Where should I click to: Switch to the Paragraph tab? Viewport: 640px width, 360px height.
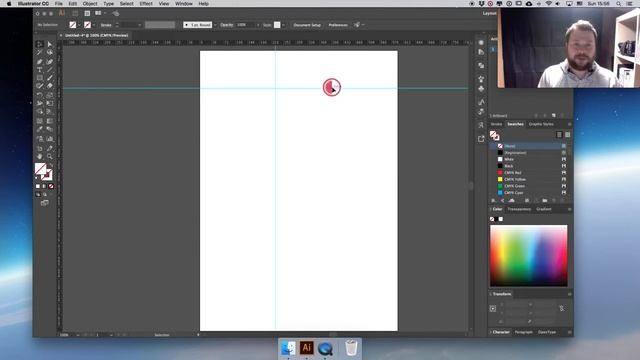pyautogui.click(x=523, y=332)
